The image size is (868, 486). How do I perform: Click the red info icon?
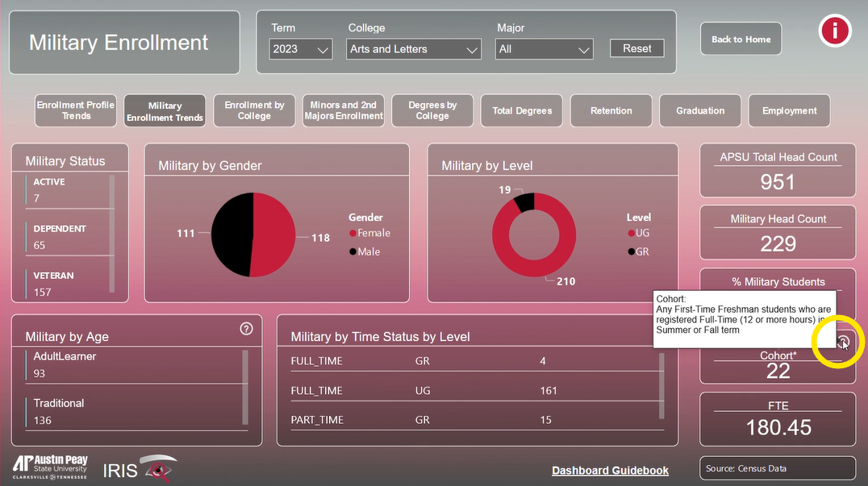pyautogui.click(x=835, y=31)
